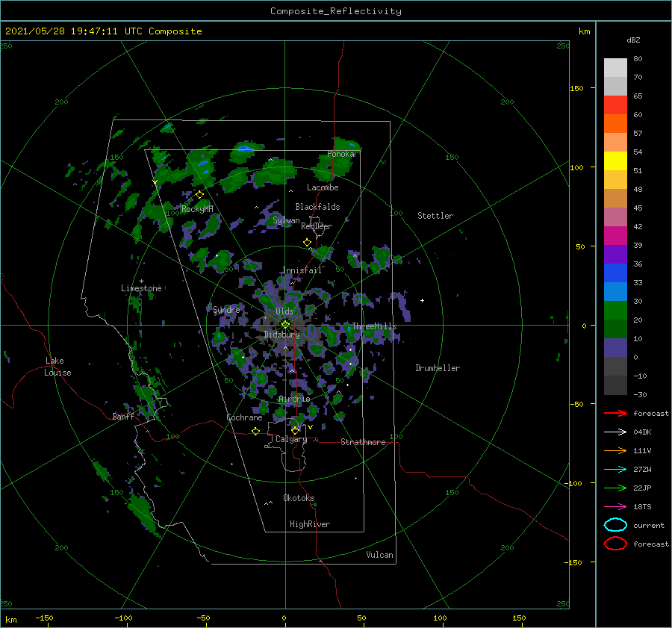Select the magenta 18TS arrow legend entry

point(615,507)
